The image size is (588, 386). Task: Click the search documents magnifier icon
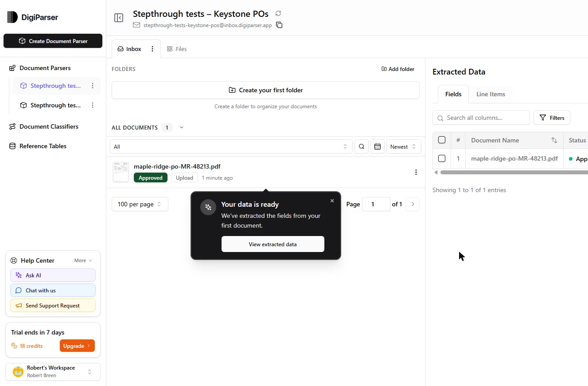362,146
